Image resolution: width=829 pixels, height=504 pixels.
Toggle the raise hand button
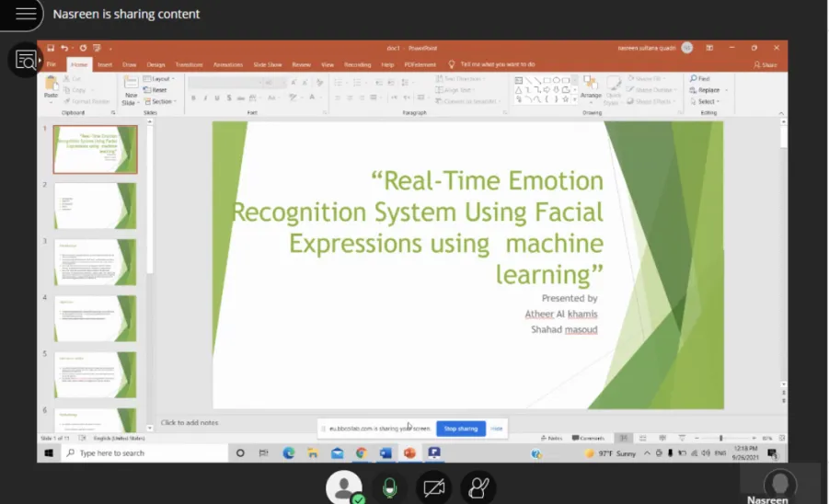point(478,487)
